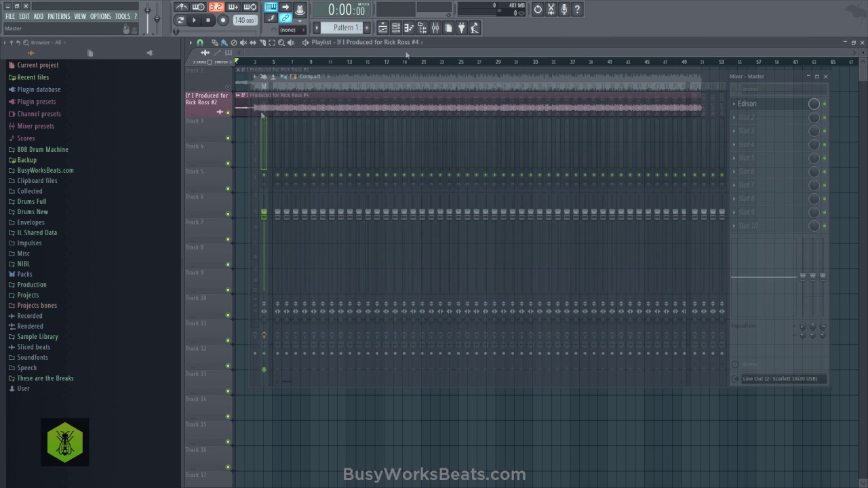This screenshot has height=488, width=868.
Task: Toggle the 3-2 countdown before recording
Action: [216, 7]
